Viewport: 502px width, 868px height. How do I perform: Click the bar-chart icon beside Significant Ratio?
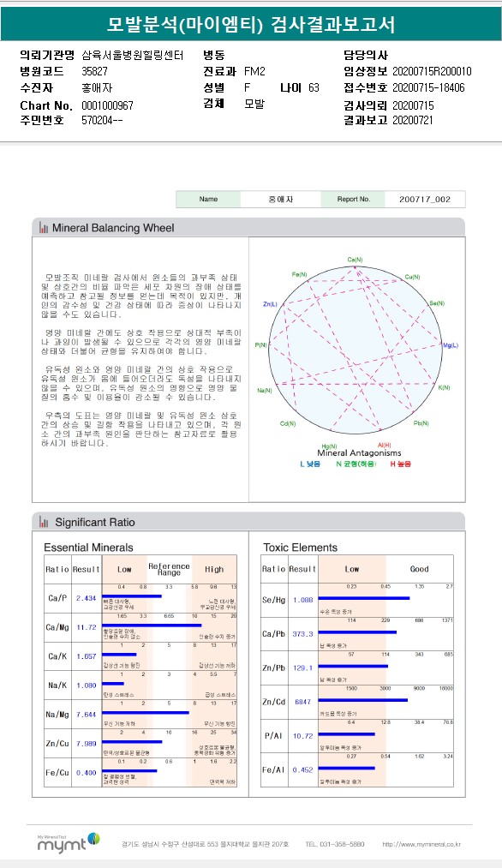pyautogui.click(x=43, y=522)
